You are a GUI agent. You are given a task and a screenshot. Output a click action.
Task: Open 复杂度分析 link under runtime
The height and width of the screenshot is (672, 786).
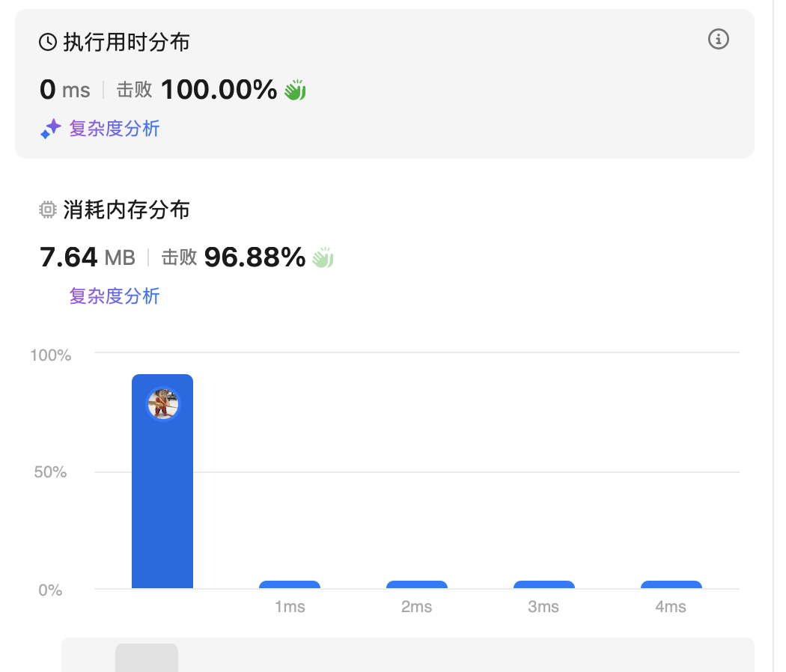click(115, 129)
